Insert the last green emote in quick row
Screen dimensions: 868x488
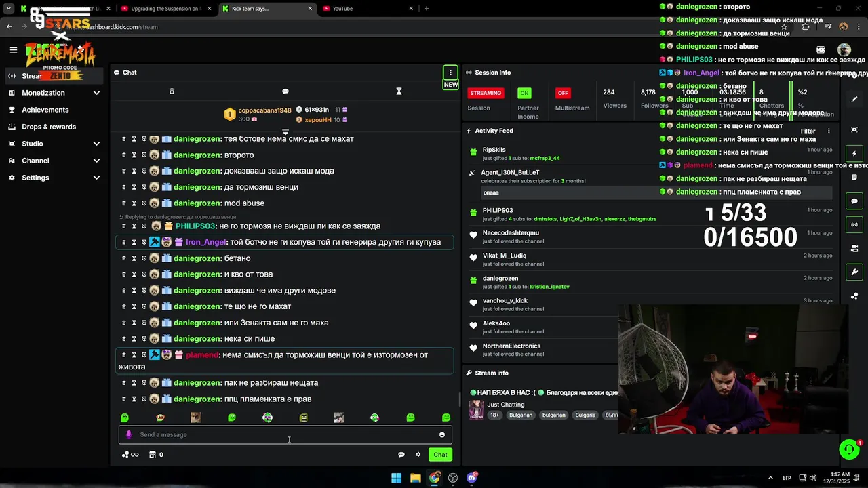pyautogui.click(x=446, y=418)
